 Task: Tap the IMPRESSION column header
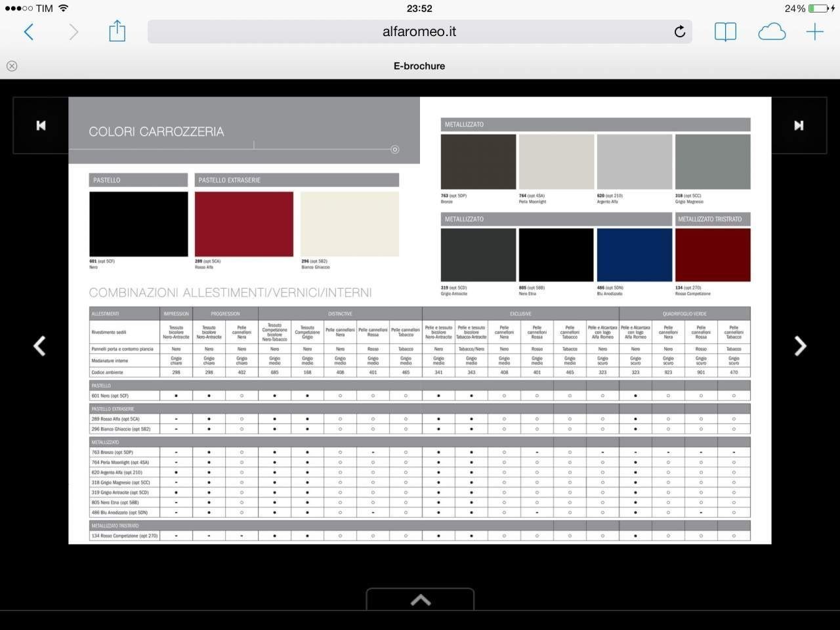(176, 314)
